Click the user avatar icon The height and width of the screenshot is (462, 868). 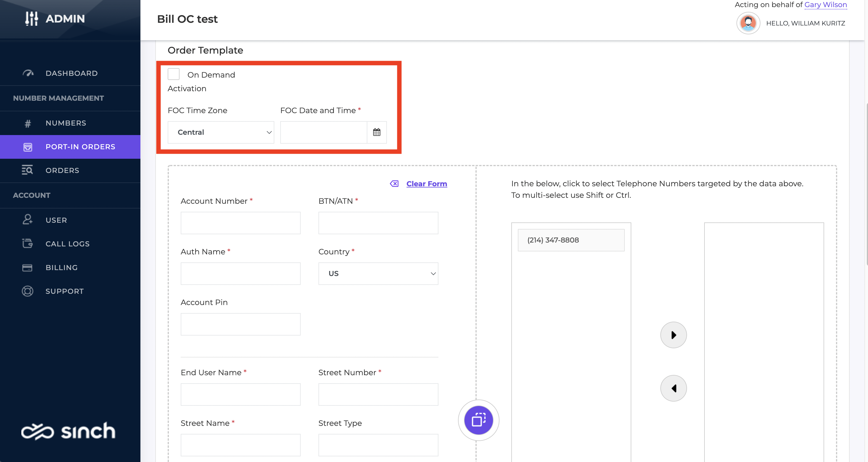[x=748, y=23]
